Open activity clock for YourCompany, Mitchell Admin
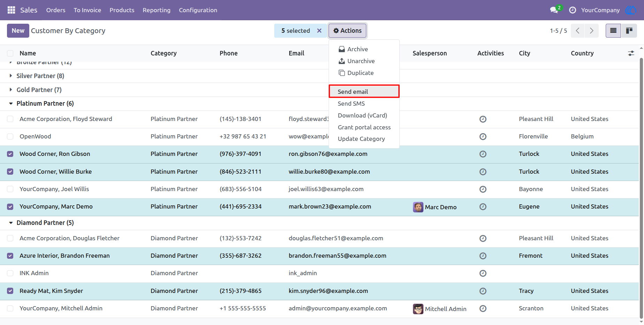 (483, 309)
